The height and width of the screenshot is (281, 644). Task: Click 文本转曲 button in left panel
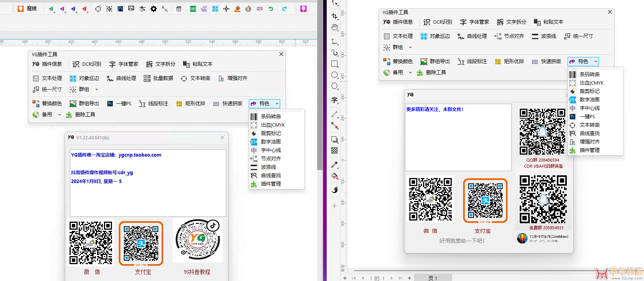tap(195, 78)
